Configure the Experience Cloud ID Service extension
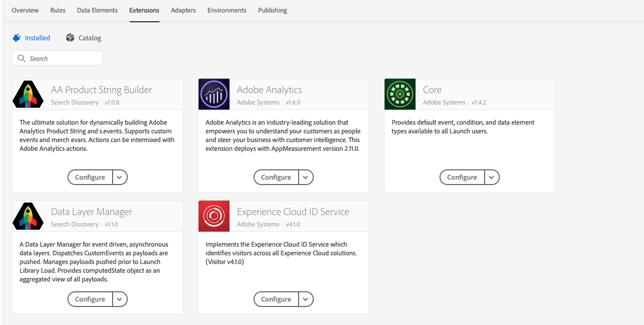The height and width of the screenshot is (325, 644). pos(276,299)
